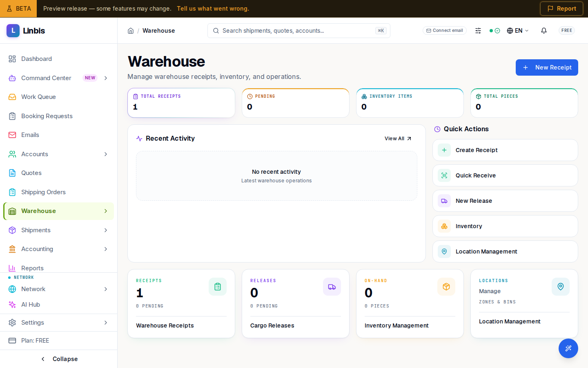
Task: Open the EN language dropdown
Action: pyautogui.click(x=518, y=31)
